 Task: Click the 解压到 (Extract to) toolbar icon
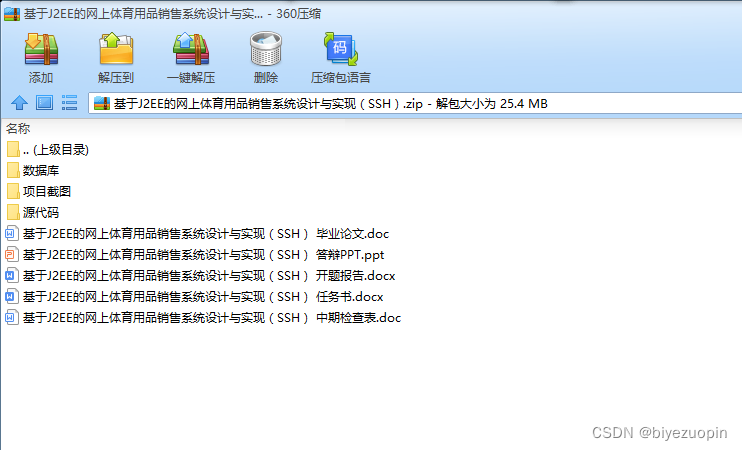(x=116, y=48)
